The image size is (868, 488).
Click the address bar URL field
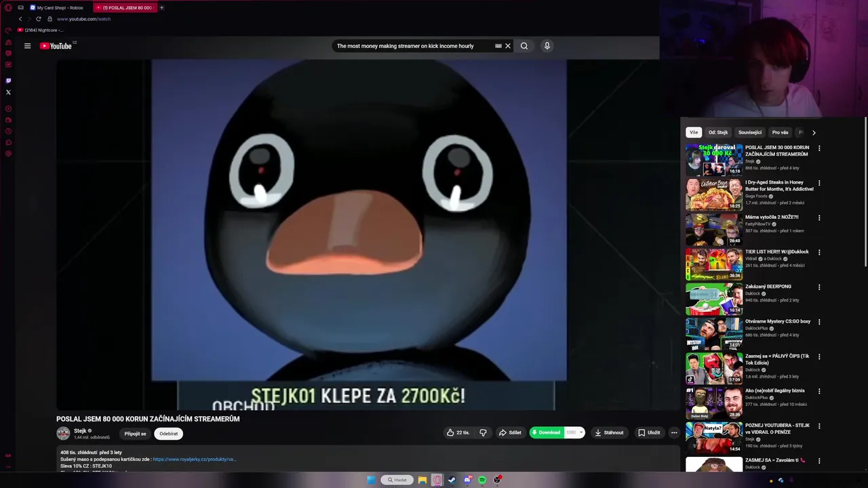(83, 19)
